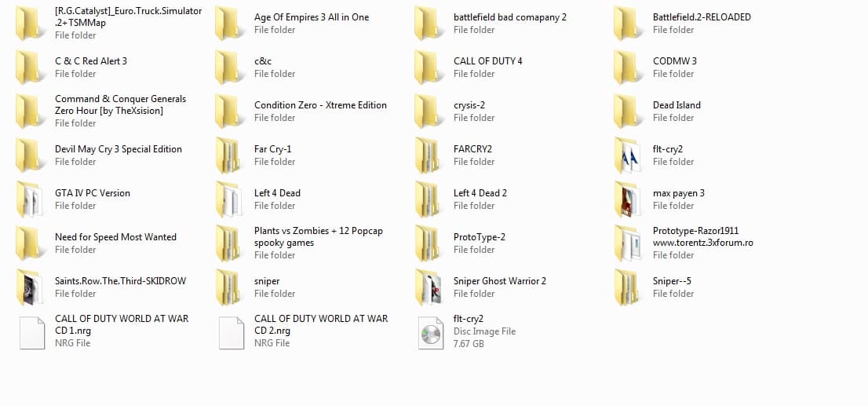The image size is (868, 406).
Task: Select the Euro Truck Simulator folder icon
Action: [x=31, y=24]
